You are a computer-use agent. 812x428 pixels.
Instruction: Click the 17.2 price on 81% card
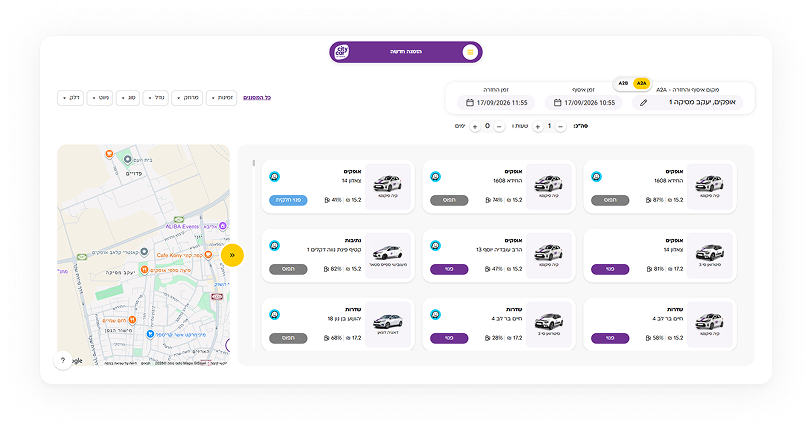pos(678,269)
